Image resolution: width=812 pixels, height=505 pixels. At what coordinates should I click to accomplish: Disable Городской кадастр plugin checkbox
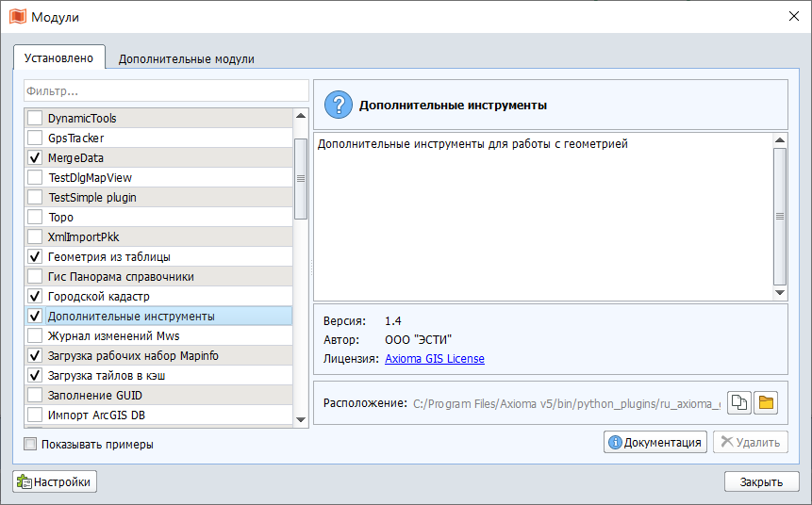coord(35,297)
